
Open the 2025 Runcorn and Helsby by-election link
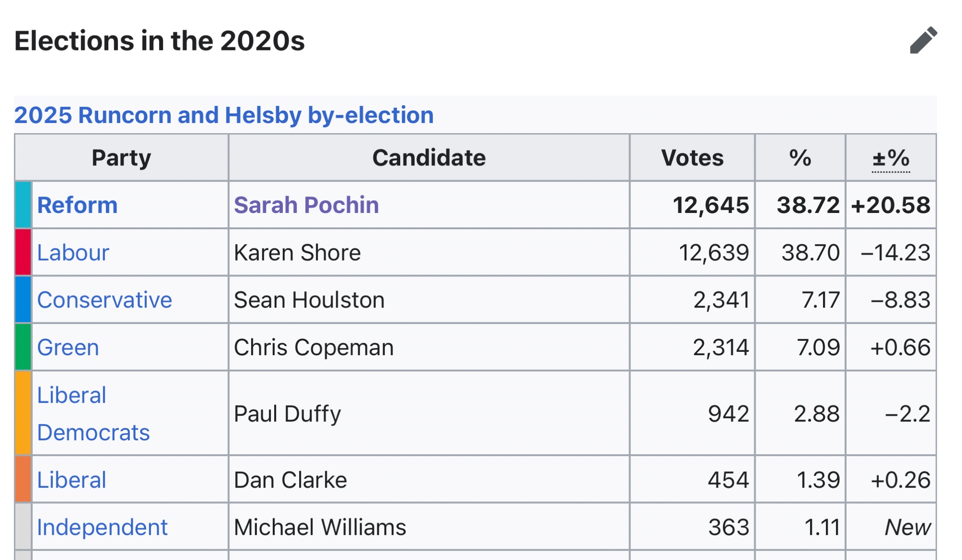click(224, 115)
